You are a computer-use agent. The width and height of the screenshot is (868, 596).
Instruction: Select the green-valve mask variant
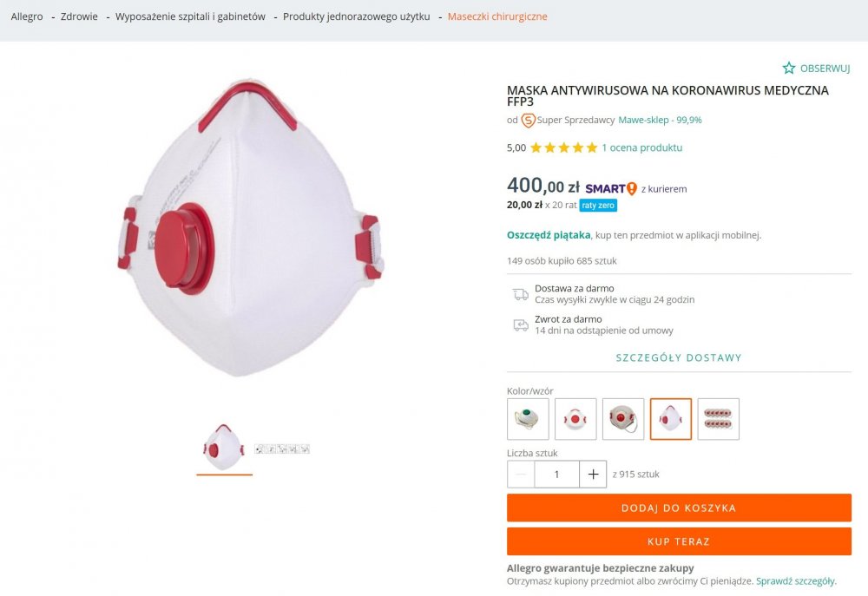528,419
